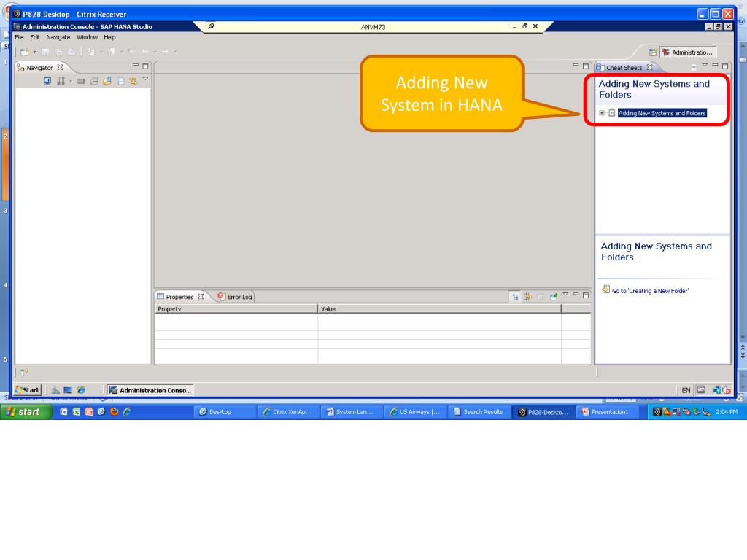This screenshot has width=747, height=560.
Task: Click Administration Console taskbar button
Action: (x=150, y=390)
